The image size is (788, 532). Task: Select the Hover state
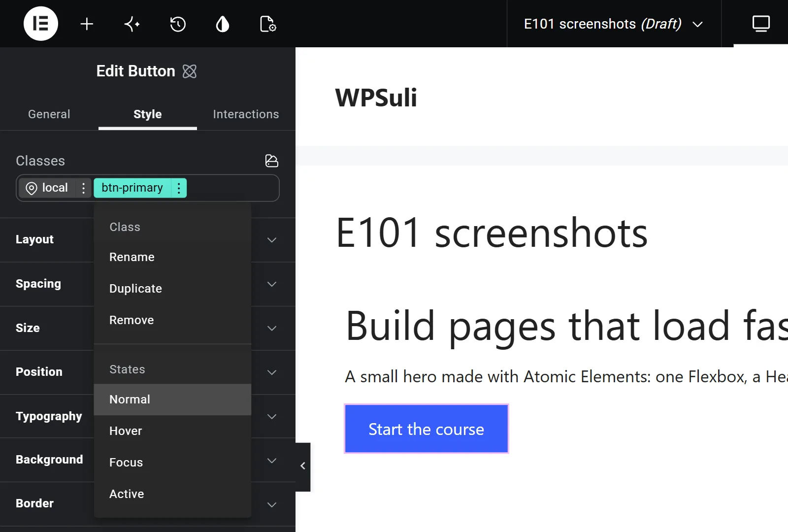(x=172, y=431)
